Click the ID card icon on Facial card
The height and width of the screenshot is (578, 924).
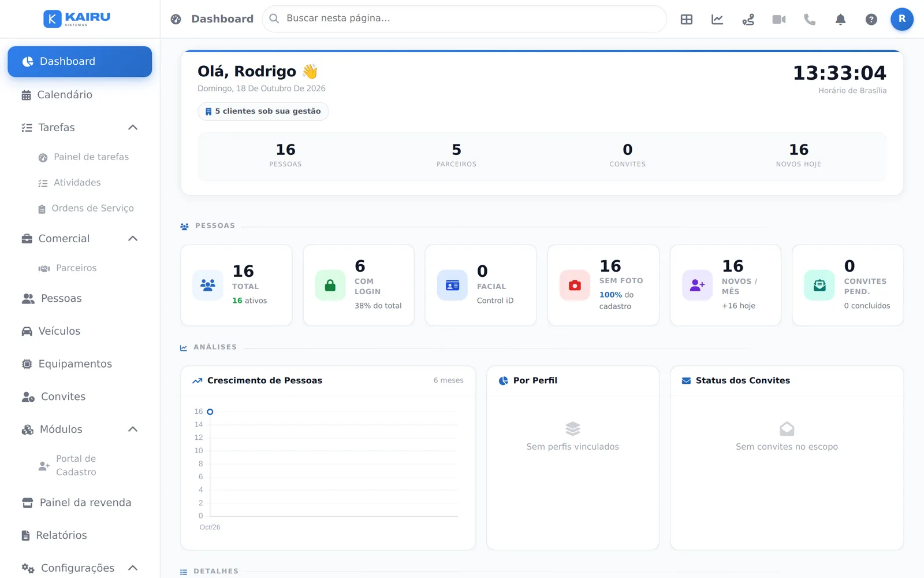click(x=452, y=285)
